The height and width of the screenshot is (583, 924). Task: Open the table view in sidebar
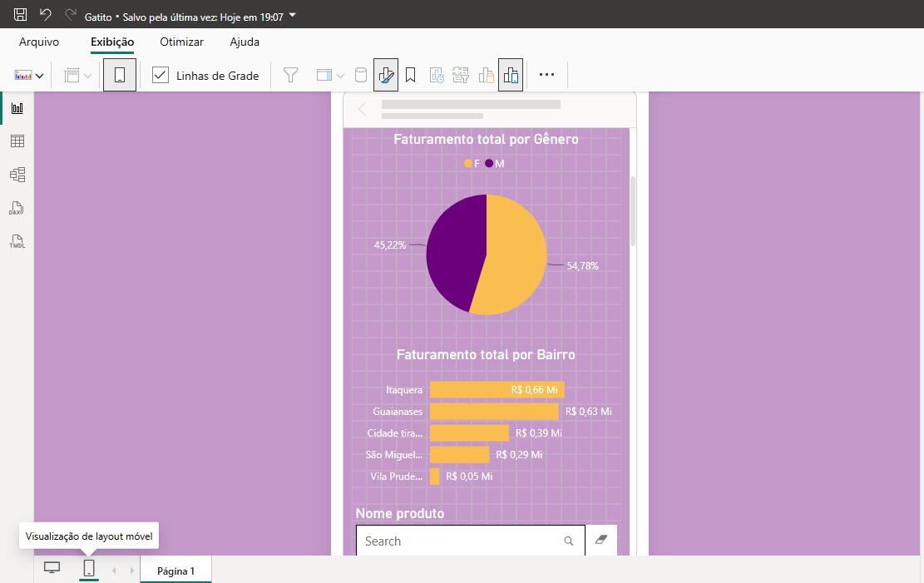[x=17, y=141]
